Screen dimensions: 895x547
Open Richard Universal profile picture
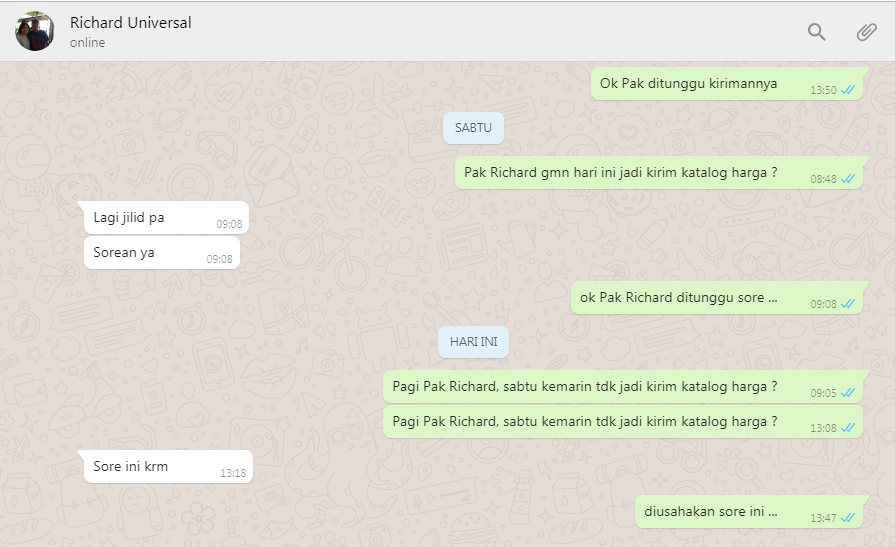pos(35,31)
